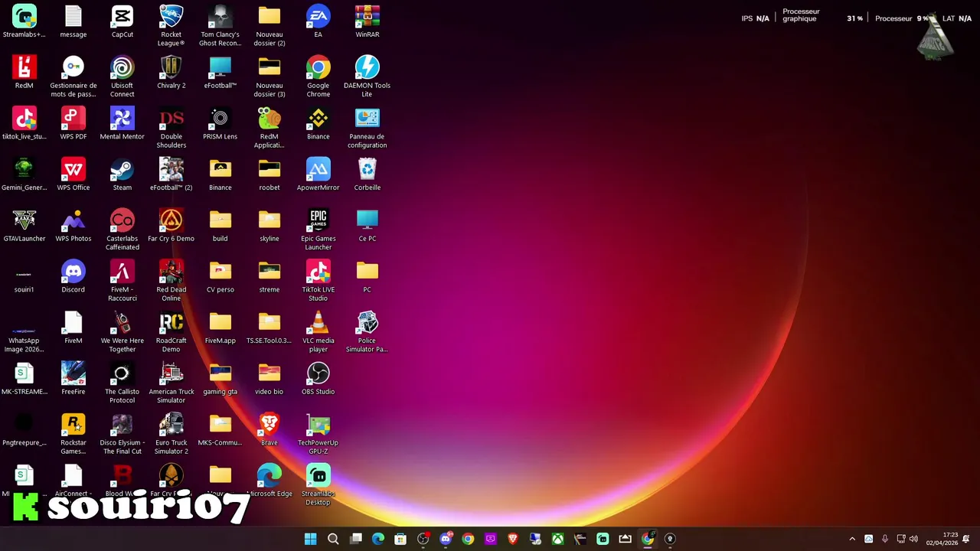Select the Streamlabs Desktop icon
Screen dimensions: 980x551
(x=318, y=485)
